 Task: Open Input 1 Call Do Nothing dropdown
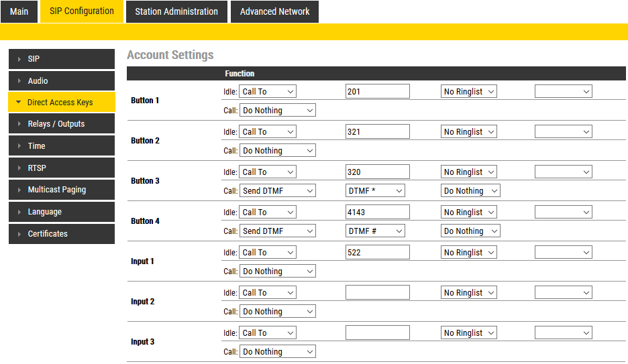(277, 271)
